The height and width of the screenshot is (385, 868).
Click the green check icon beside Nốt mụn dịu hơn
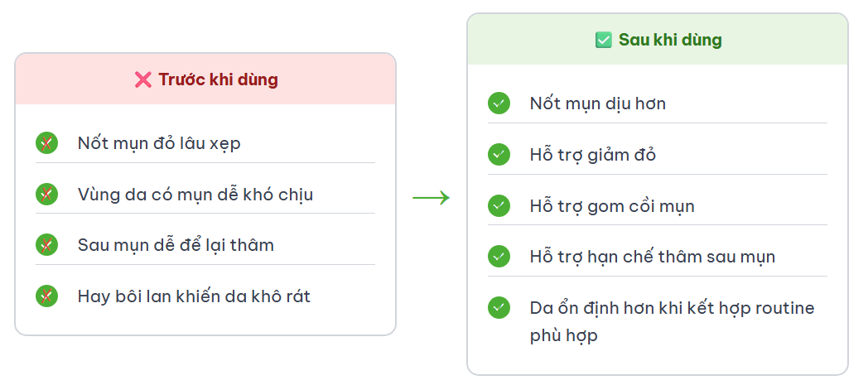(x=499, y=103)
